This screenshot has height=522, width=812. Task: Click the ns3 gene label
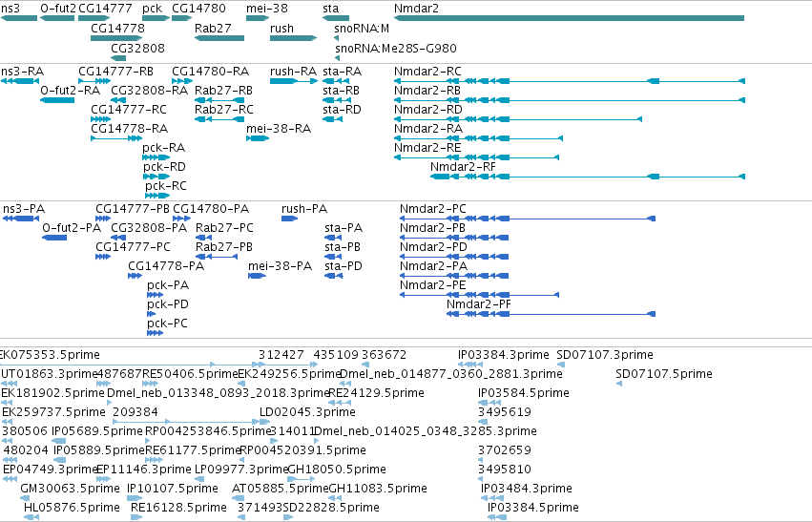(x=10, y=9)
